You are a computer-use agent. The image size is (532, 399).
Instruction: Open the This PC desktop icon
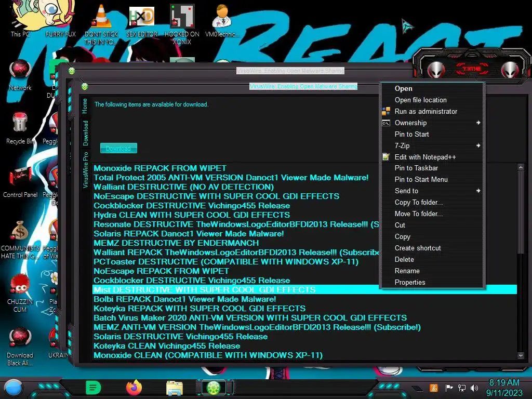[20, 19]
